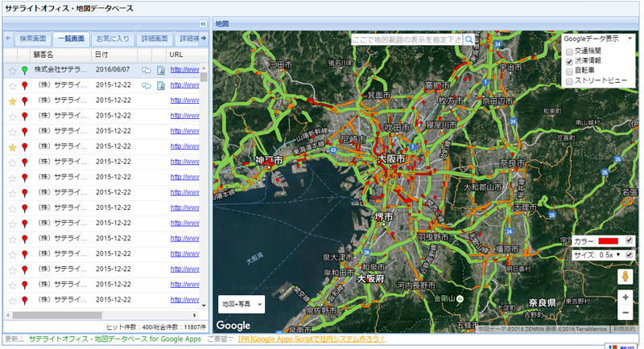Focus the map range search field

(x=407, y=39)
